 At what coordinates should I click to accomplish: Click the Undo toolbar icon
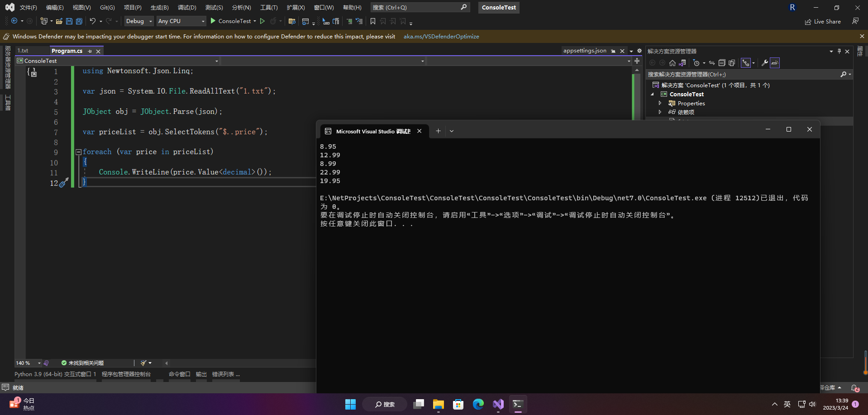coord(92,21)
